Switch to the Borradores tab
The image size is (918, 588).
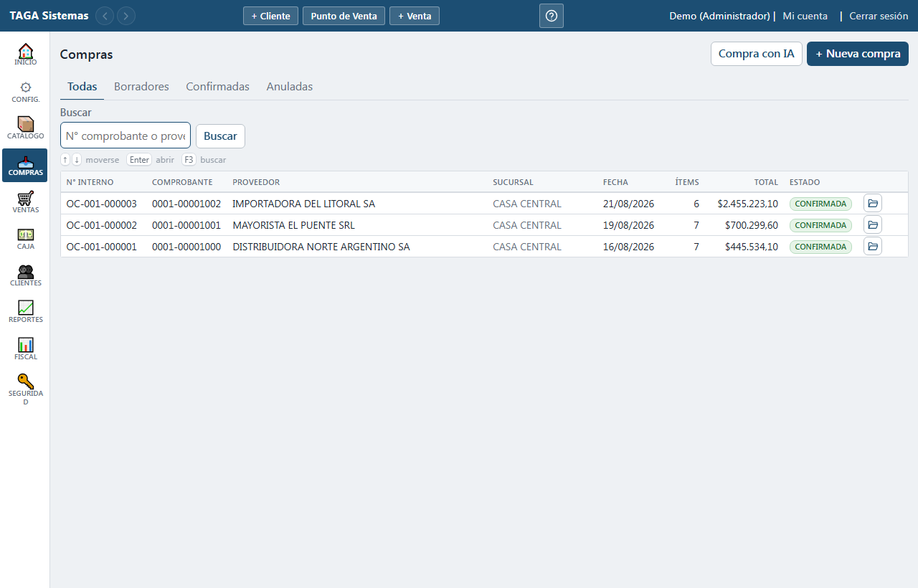[x=141, y=87]
